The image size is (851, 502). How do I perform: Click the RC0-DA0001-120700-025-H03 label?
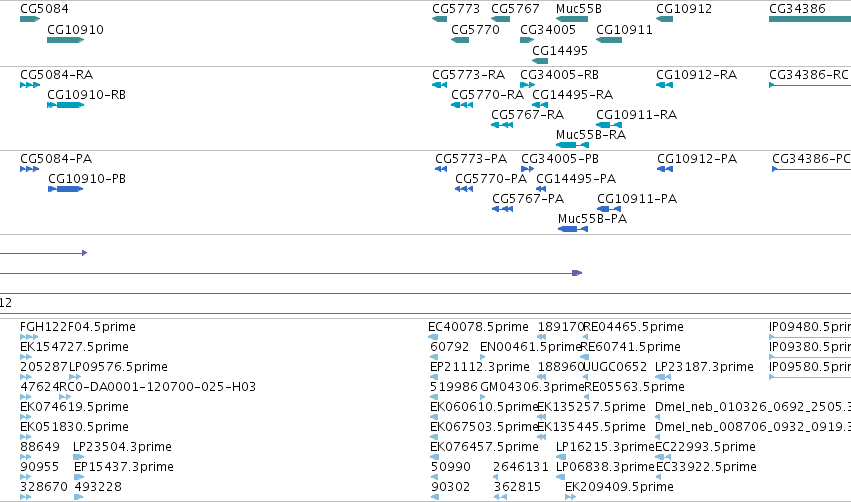pos(157,387)
